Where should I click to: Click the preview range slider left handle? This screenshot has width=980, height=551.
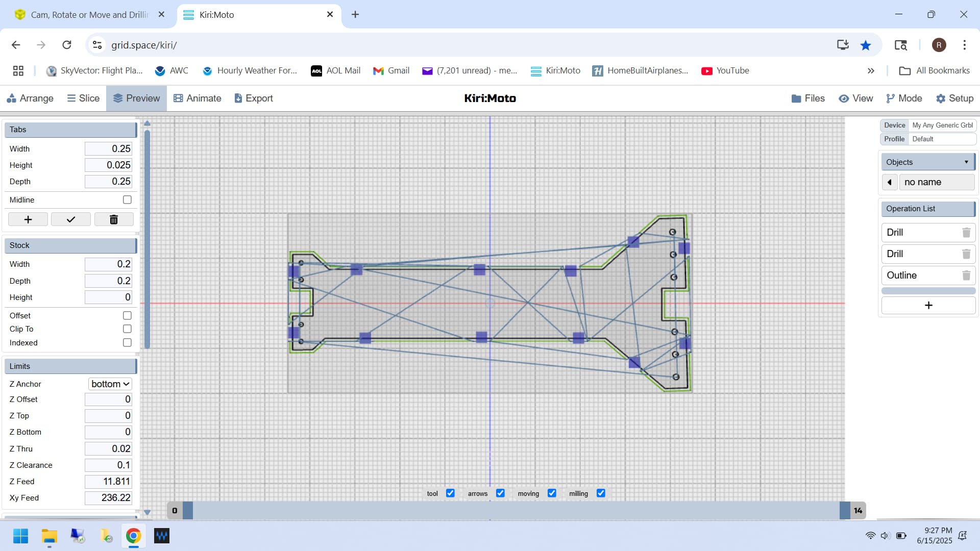[x=188, y=510]
